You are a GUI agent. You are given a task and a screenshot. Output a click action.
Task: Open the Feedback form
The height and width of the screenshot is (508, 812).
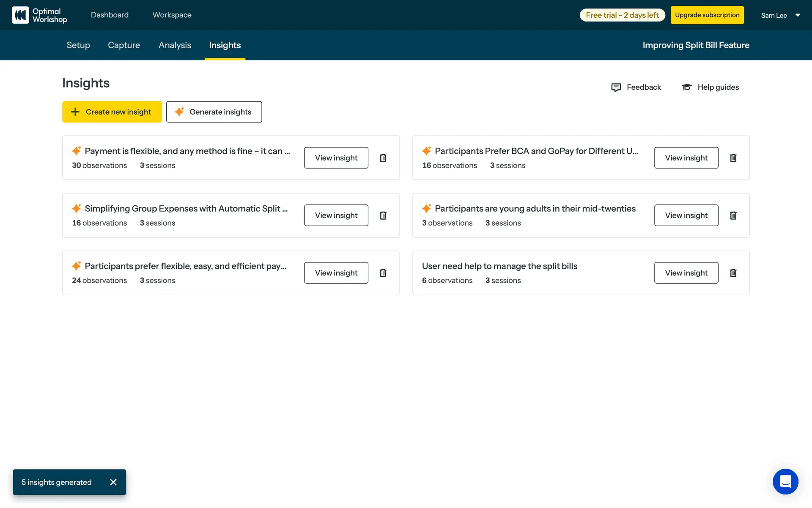[636, 87]
